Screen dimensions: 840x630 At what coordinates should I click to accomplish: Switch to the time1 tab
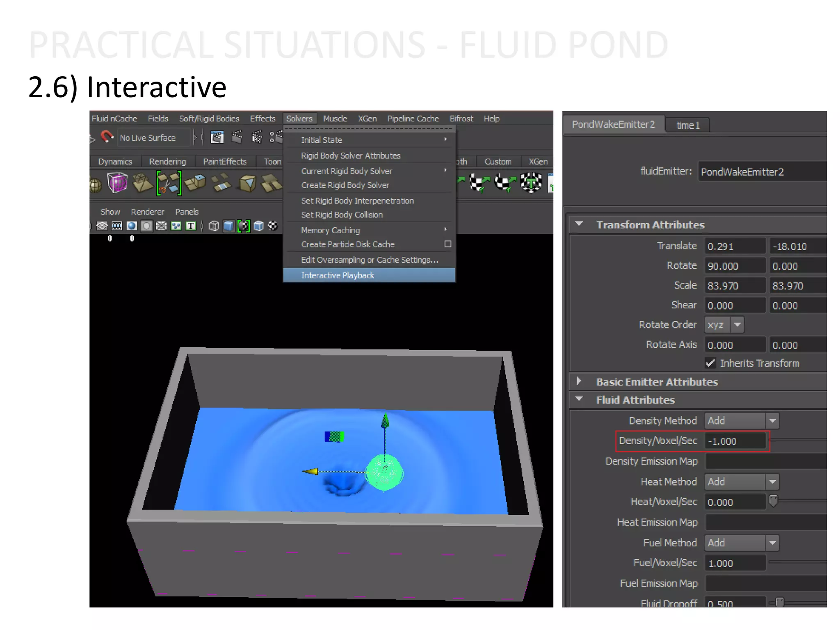(x=688, y=125)
